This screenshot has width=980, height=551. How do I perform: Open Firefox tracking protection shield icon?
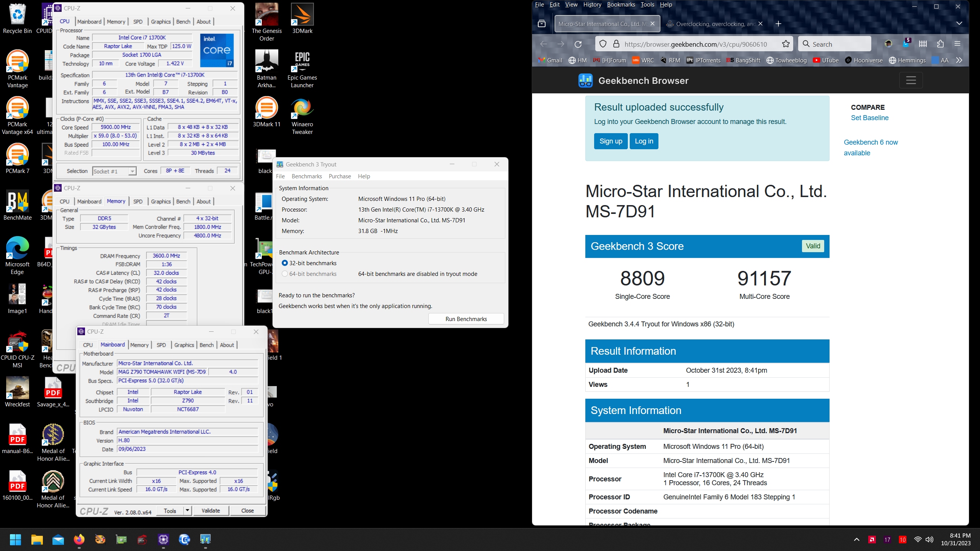[603, 44]
